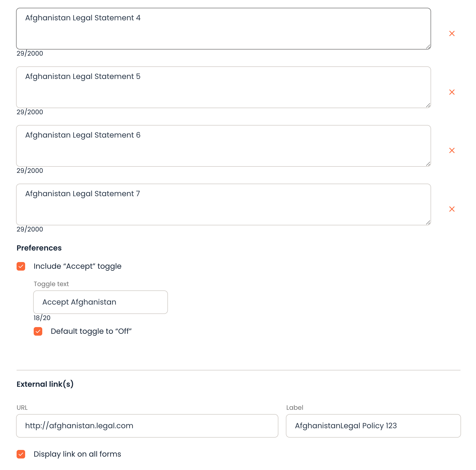The image size is (476, 470).
Task: Click resize grip on Legal Statement 6 textarea
Action: pos(428,164)
